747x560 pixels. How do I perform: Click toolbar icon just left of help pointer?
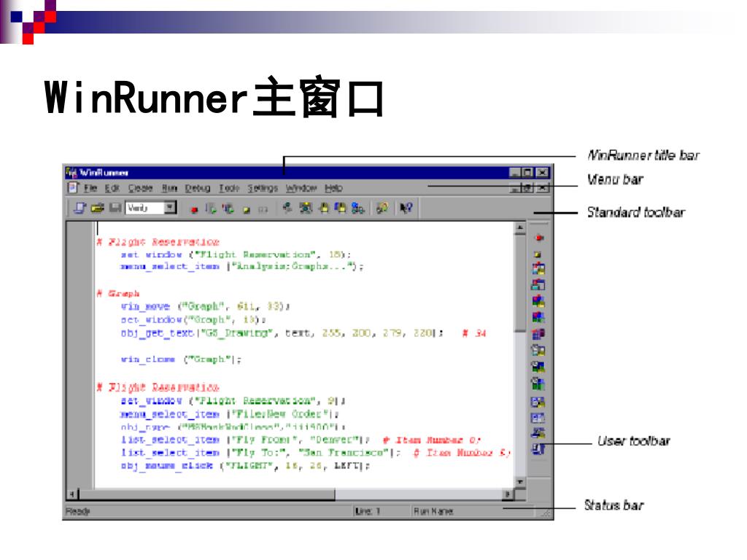(x=382, y=208)
